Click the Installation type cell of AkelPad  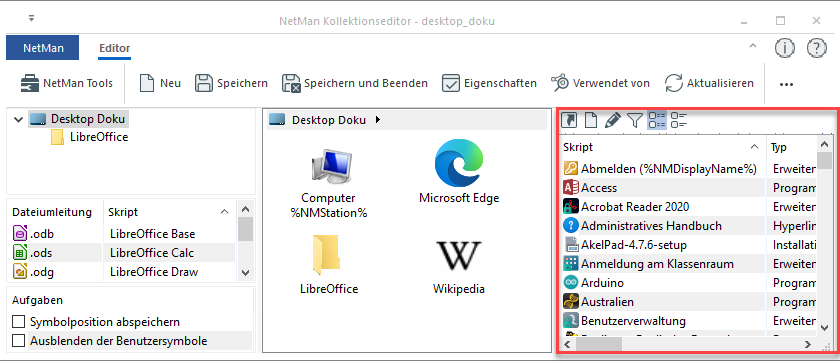(x=793, y=245)
